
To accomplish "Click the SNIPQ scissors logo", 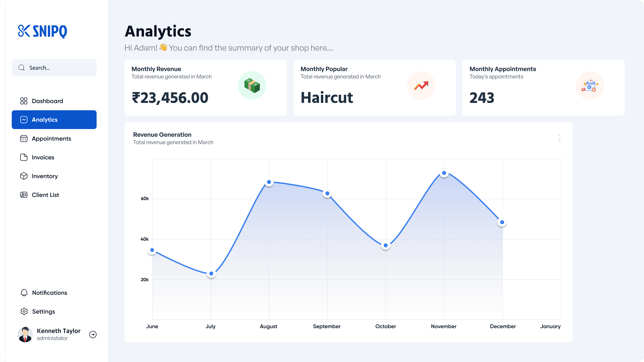I will tap(24, 31).
